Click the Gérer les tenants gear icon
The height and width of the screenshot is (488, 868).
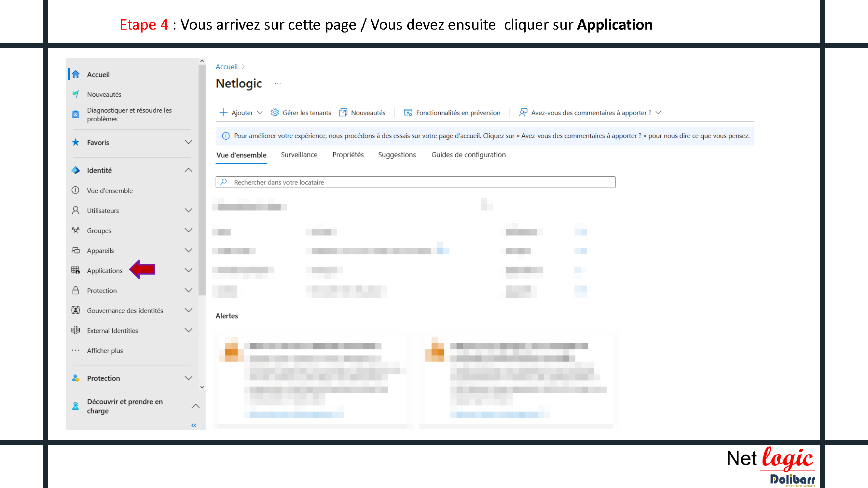point(275,113)
